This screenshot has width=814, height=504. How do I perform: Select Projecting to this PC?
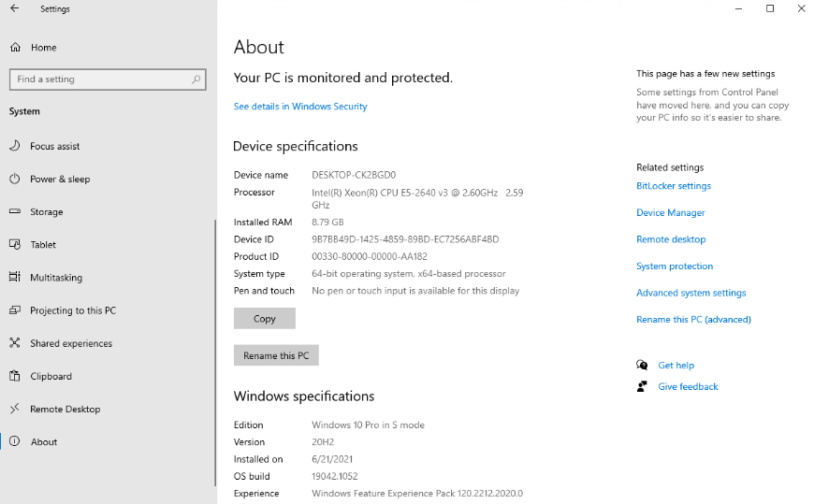73,310
